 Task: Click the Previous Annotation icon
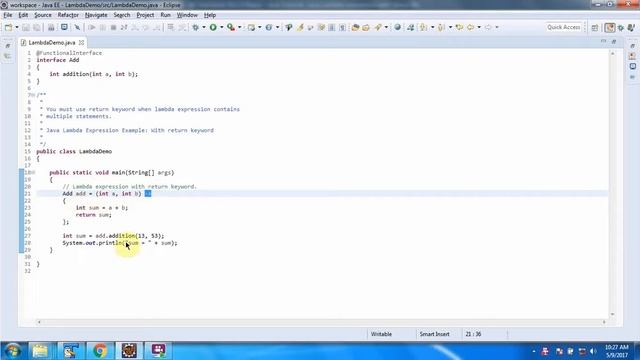[441, 27]
